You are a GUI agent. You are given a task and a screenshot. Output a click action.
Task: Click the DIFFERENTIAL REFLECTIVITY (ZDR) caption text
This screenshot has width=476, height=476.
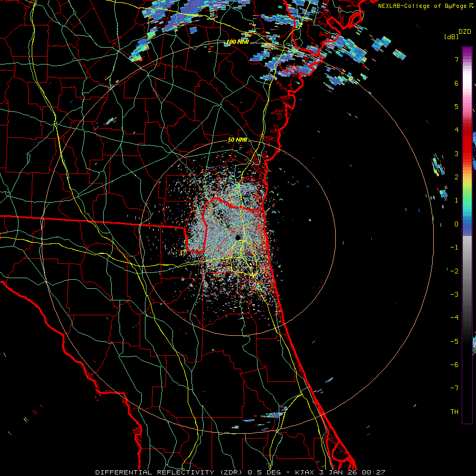point(169,472)
